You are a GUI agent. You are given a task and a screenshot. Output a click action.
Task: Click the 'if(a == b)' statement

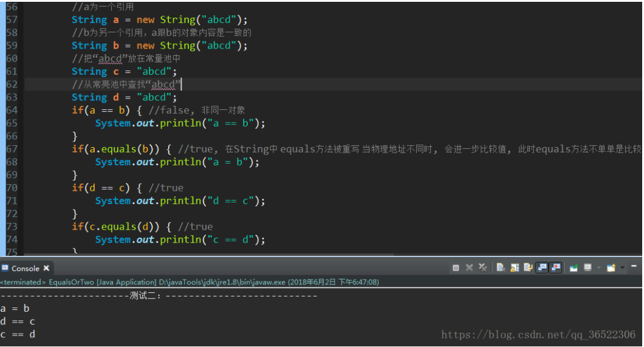coord(107,110)
